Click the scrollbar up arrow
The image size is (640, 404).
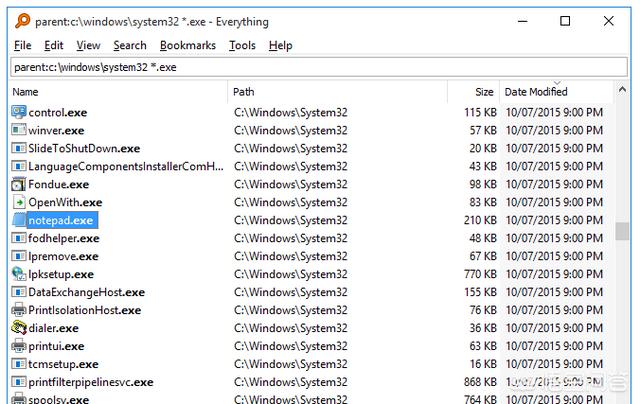622,89
